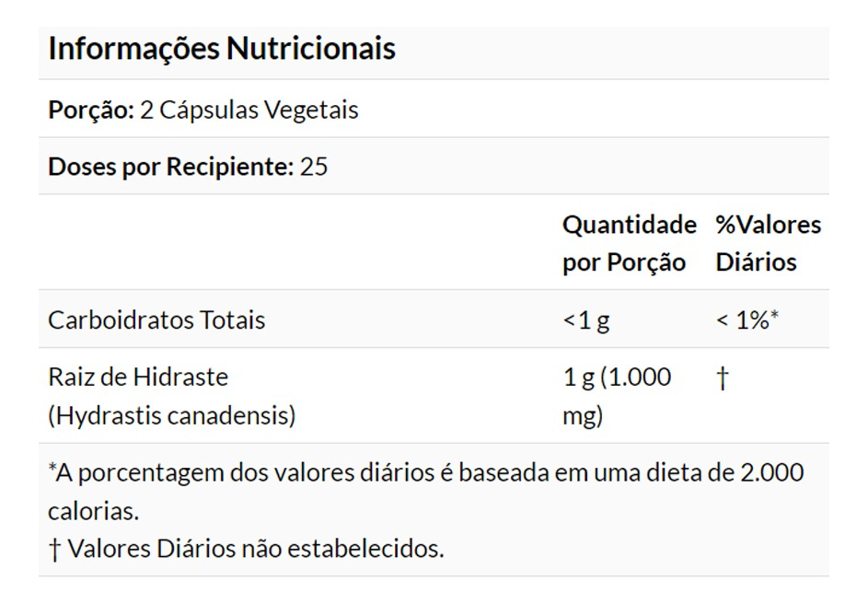Click the "Informações Nutricionais" heading
Screen dimensions: 868x604
[x=221, y=48]
